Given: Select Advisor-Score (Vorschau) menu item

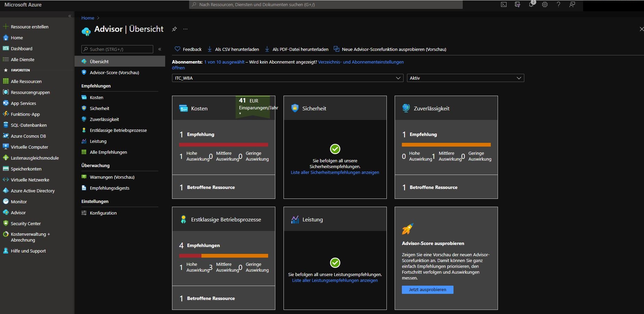Looking at the screenshot, I should [x=114, y=72].
